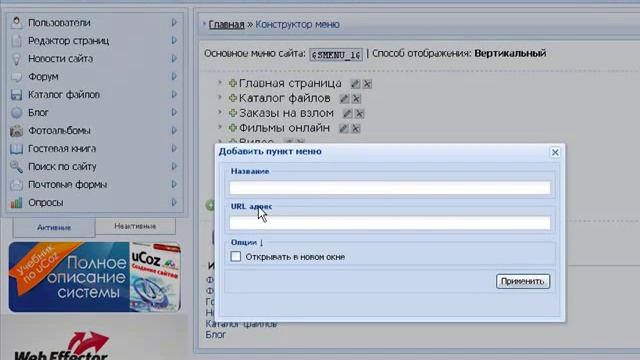Viewport: 640px width, 360px height.
Task: Delete the Главная страница menu item
Action: click(367, 84)
